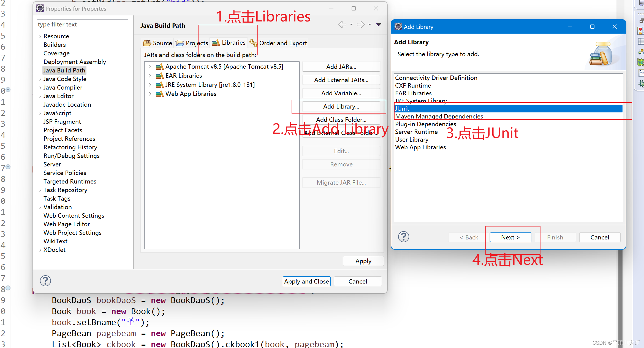644x348 pixels.
Task: Click the Apache Tomcat v8.5 library icon
Action: (160, 67)
